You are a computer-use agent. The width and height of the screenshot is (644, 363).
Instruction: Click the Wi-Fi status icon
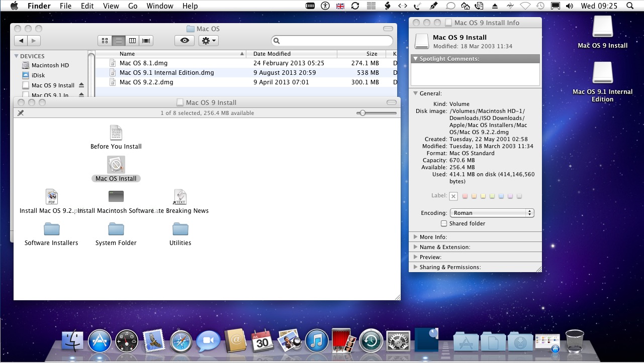525,6
